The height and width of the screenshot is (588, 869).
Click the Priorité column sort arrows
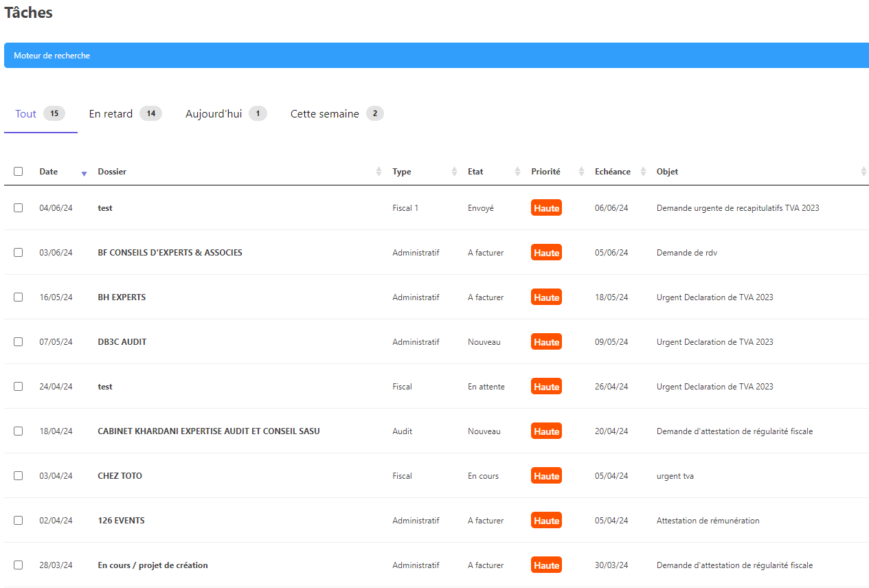581,172
